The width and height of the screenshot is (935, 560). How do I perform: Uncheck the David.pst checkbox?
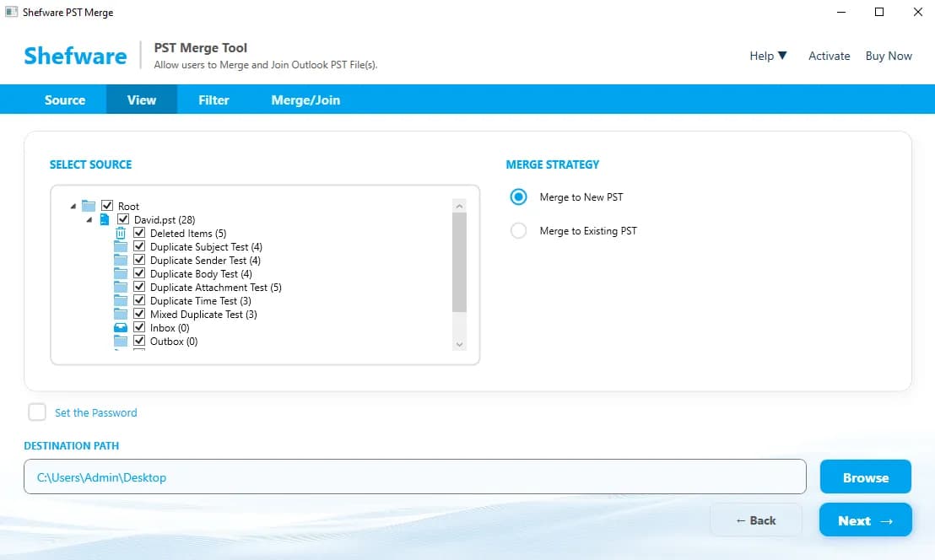pyautogui.click(x=123, y=219)
